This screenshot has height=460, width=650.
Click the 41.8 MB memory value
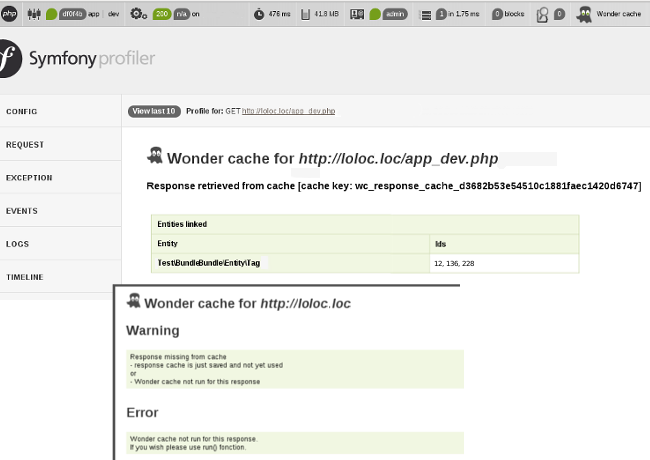click(326, 14)
